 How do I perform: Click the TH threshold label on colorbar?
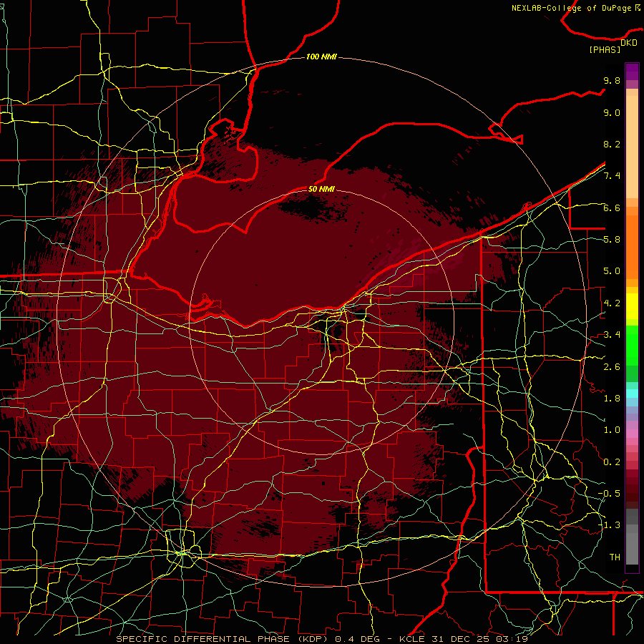click(x=615, y=557)
